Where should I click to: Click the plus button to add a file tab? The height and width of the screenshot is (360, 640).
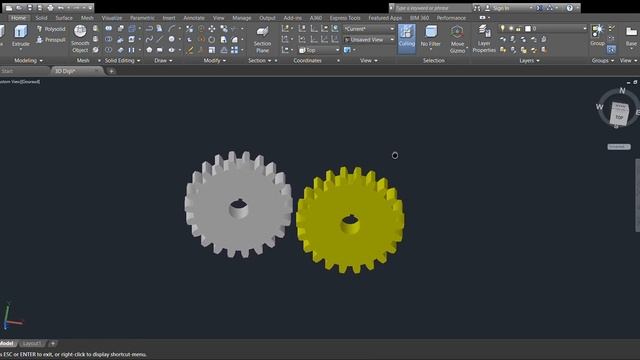[x=111, y=71]
